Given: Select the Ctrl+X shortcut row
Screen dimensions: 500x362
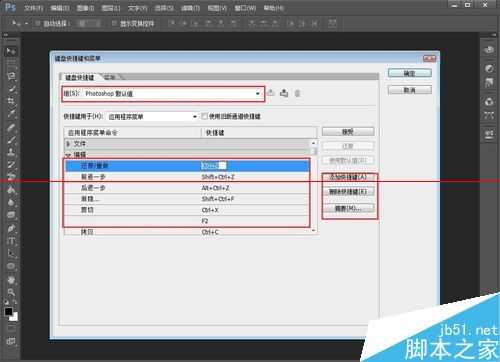Looking at the screenshot, I should [187, 210].
